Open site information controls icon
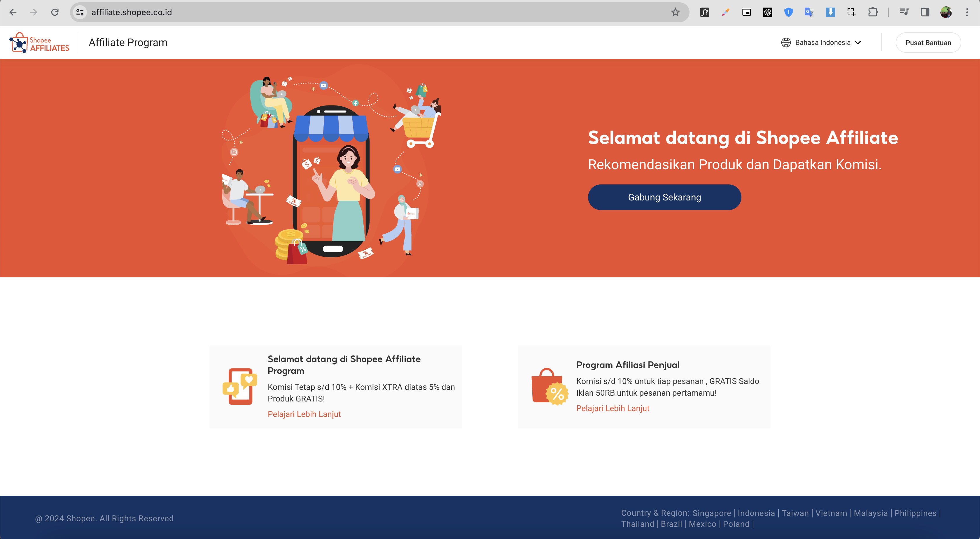980x539 pixels. (80, 12)
